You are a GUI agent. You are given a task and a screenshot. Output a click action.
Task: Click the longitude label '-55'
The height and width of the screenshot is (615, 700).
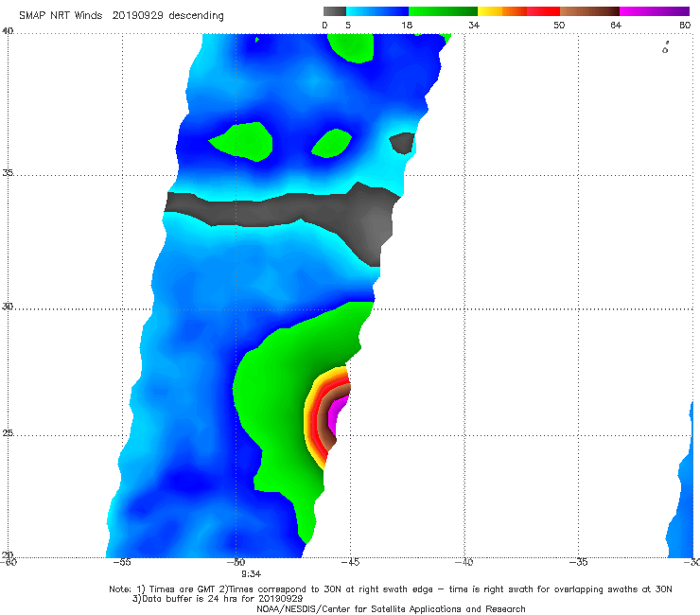point(122,563)
